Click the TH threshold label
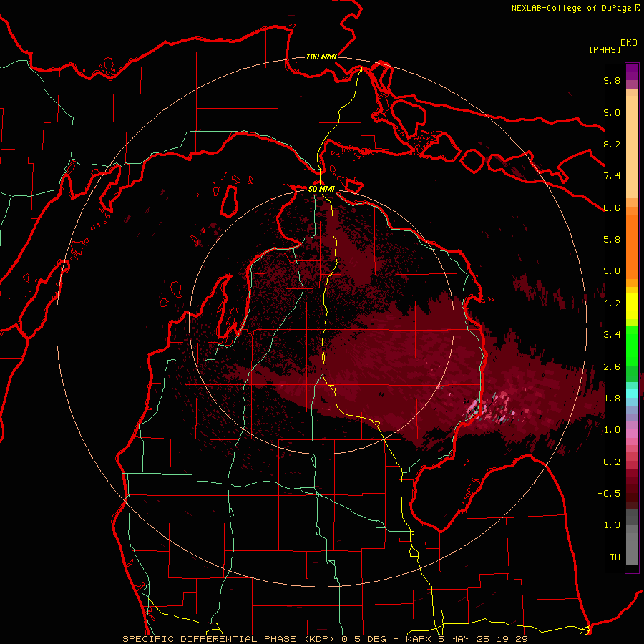This screenshot has width=644, height=644. (615, 557)
